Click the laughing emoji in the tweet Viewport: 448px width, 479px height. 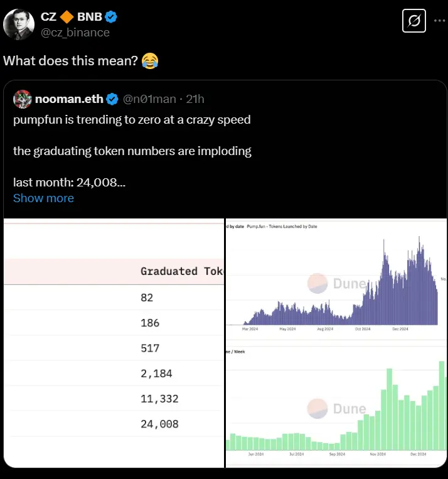pyautogui.click(x=150, y=61)
